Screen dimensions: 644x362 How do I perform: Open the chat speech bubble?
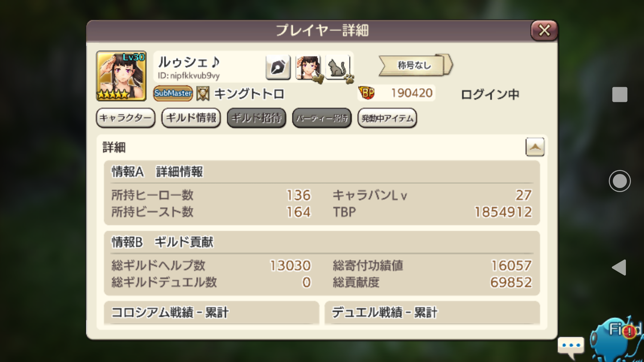pyautogui.click(x=571, y=346)
